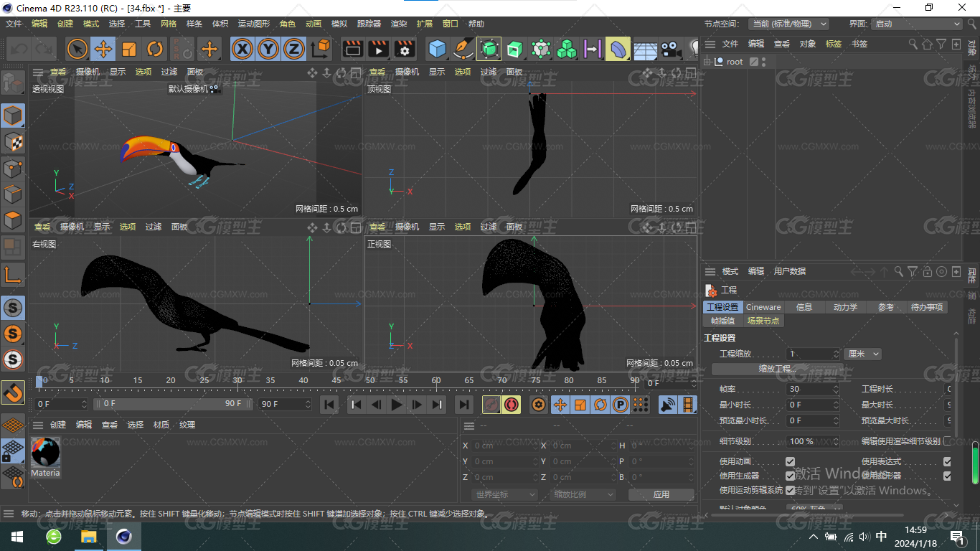Enable snapping magnet icon
Image resolution: width=980 pixels, height=551 pixels.
click(x=13, y=392)
